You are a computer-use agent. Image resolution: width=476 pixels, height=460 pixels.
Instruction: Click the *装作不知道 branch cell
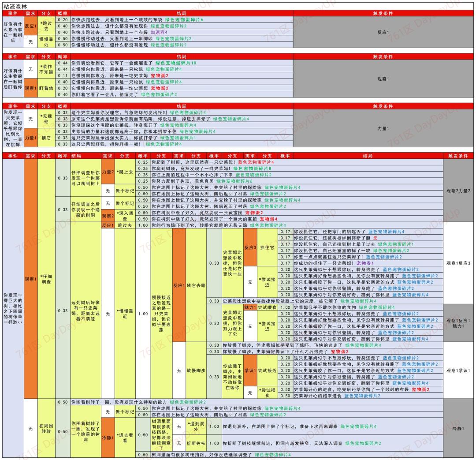click(x=46, y=69)
